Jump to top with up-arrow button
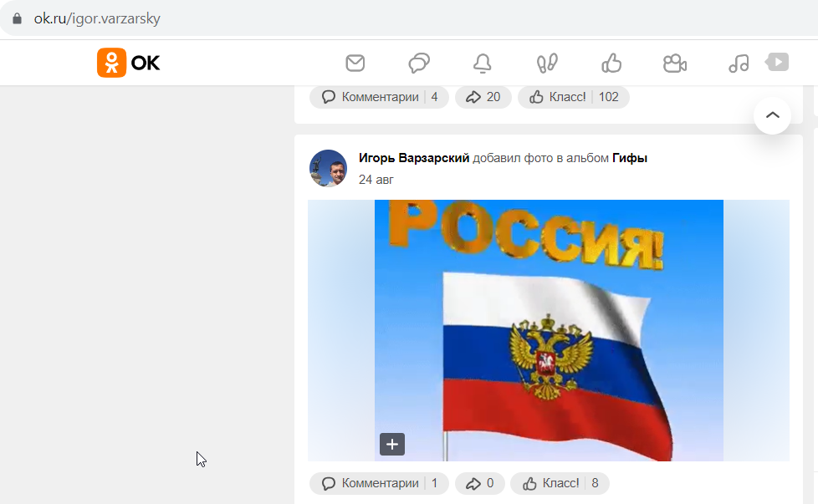Screen dimensions: 818x504 [773, 115]
